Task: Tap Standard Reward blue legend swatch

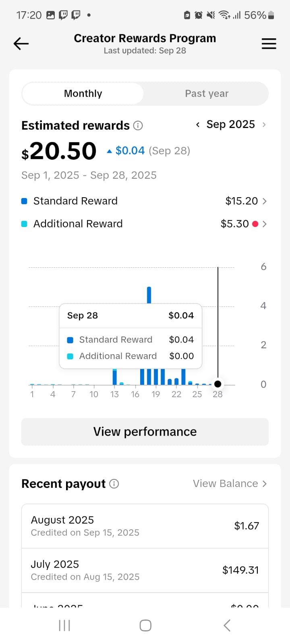Action: tap(24, 201)
